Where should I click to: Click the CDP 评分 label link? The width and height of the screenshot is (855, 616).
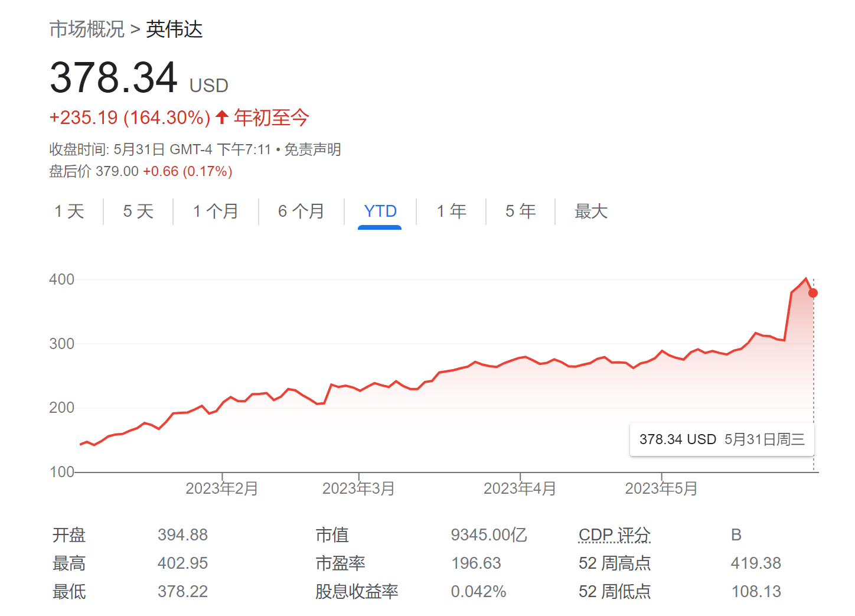tap(614, 534)
